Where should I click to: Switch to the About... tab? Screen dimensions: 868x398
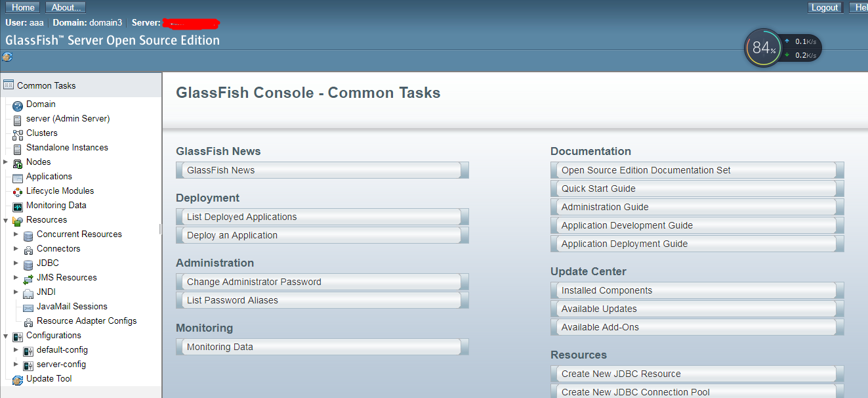pos(65,7)
